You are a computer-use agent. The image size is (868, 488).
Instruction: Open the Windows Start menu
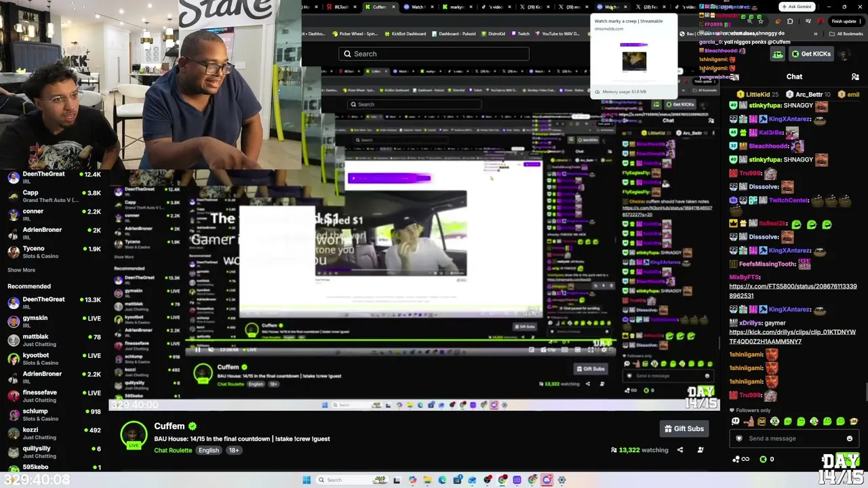pos(307,480)
